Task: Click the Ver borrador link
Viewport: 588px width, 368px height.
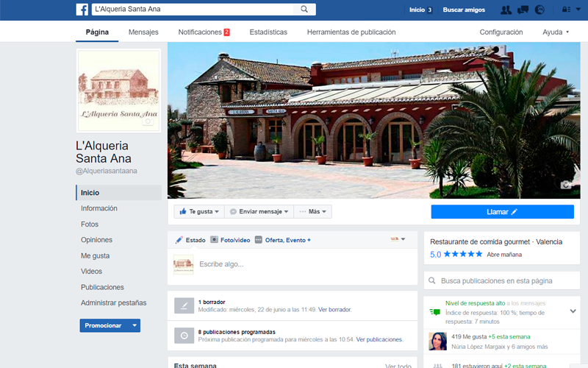Action: point(334,309)
